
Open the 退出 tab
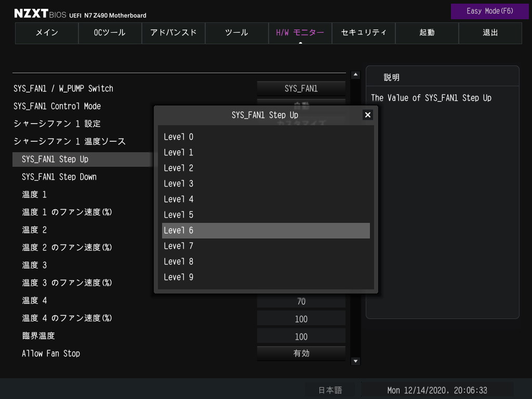490,33
